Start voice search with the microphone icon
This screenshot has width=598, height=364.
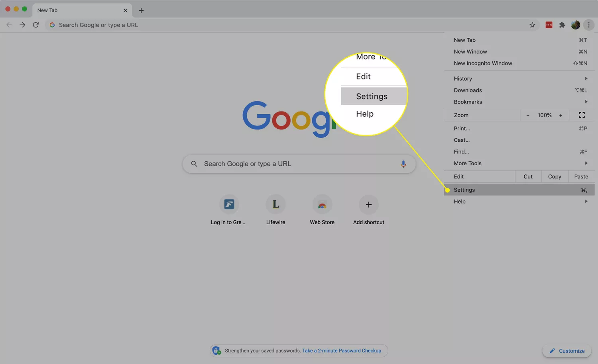click(x=403, y=164)
